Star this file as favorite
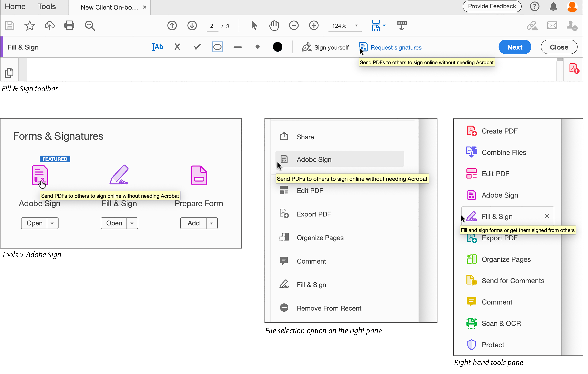Image resolution: width=588 pixels, height=374 pixels. 30,25
